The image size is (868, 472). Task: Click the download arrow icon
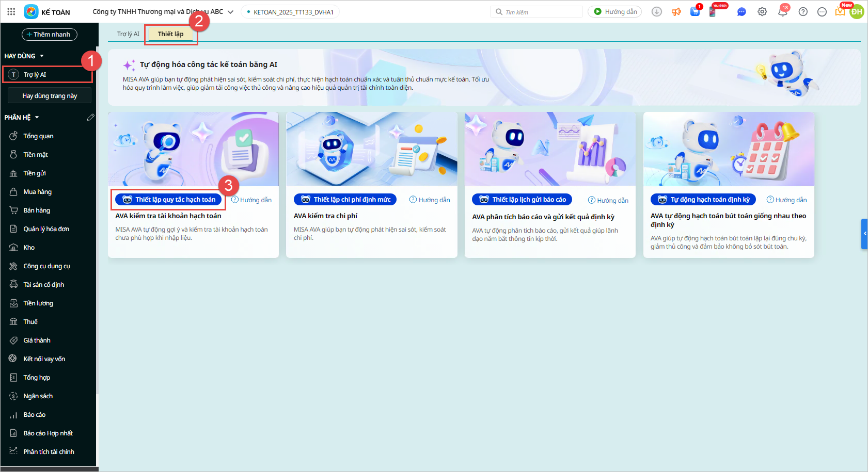coord(657,12)
